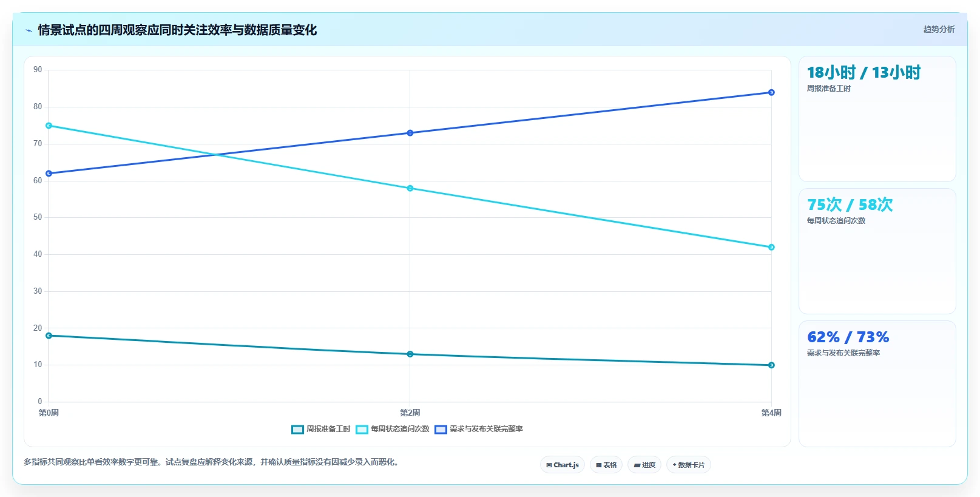
Task: Click the 需求与发布关联完整率 legend label
Action: pyautogui.click(x=486, y=429)
